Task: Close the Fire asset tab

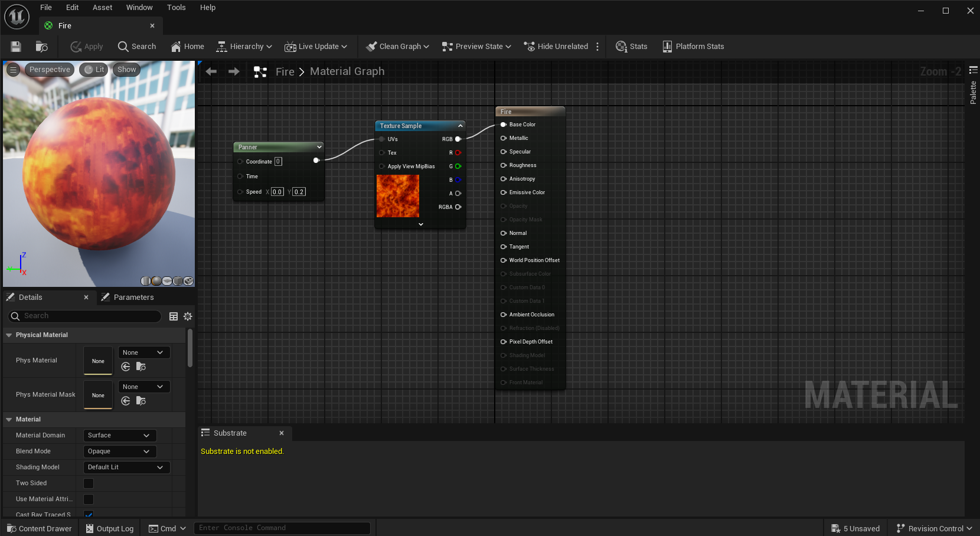Action: [152, 26]
